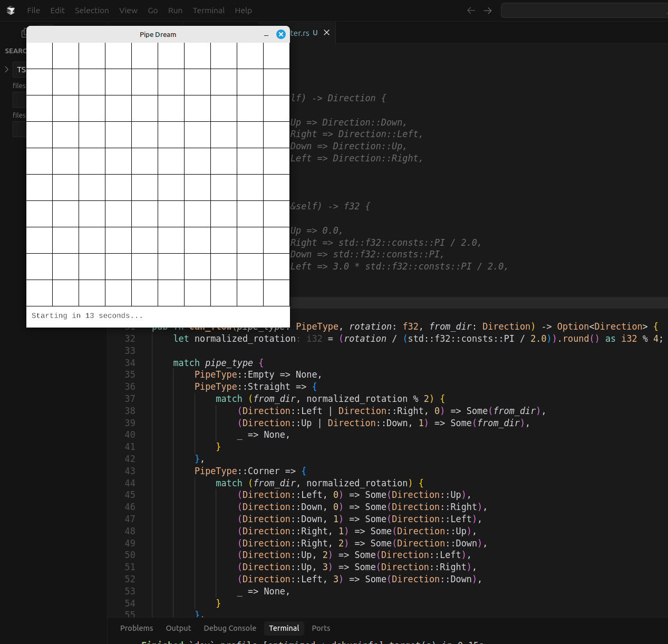Image resolution: width=668 pixels, height=644 pixels.
Task: Click 'Left => Direction::Right,' in dimmed code
Action: coord(356,158)
